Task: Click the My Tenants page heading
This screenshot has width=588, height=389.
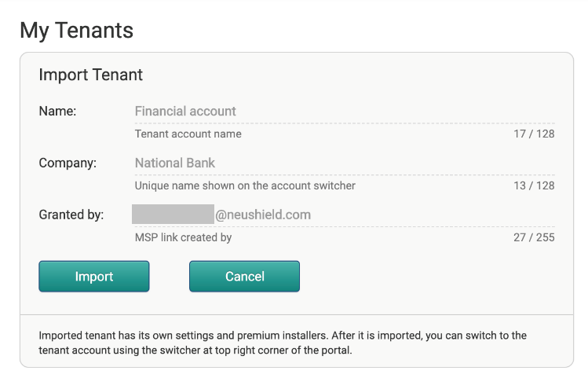Action: pos(76,31)
